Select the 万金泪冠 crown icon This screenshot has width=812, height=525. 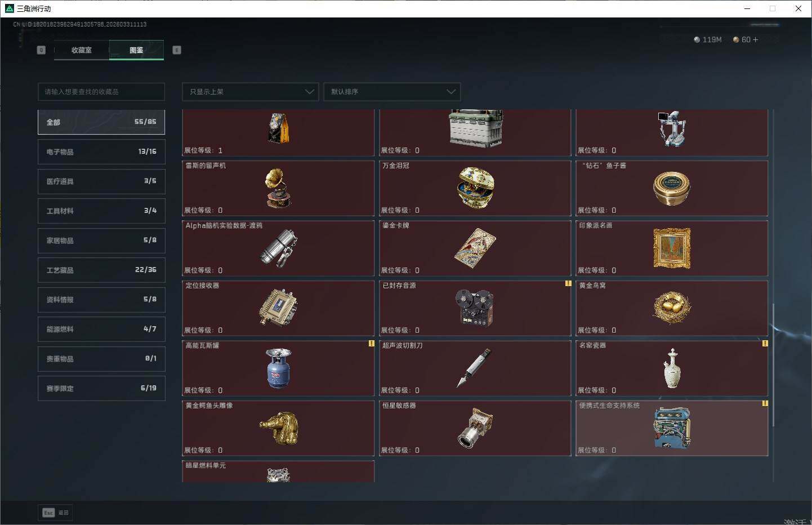476,188
